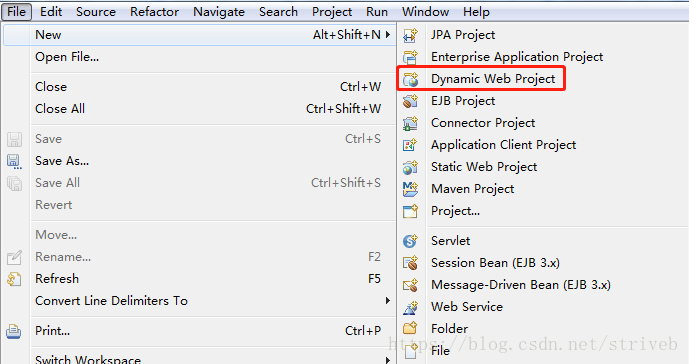Click the Servlet icon
The image size is (689, 364).
pos(410,241)
